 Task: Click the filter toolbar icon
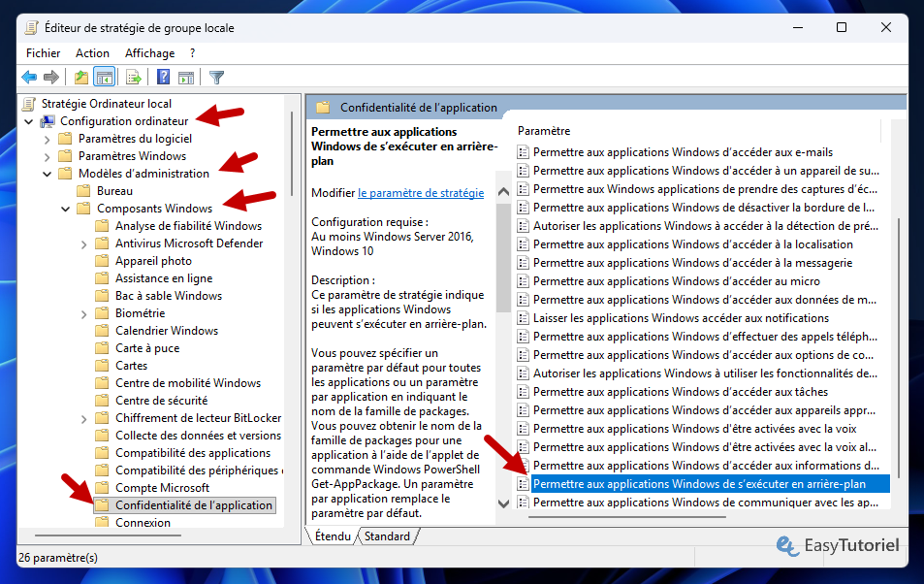click(x=216, y=77)
